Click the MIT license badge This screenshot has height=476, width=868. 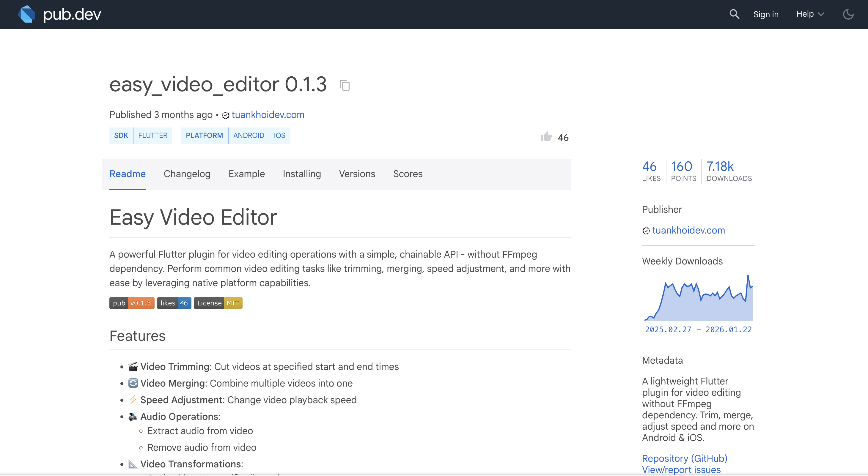[x=218, y=303]
